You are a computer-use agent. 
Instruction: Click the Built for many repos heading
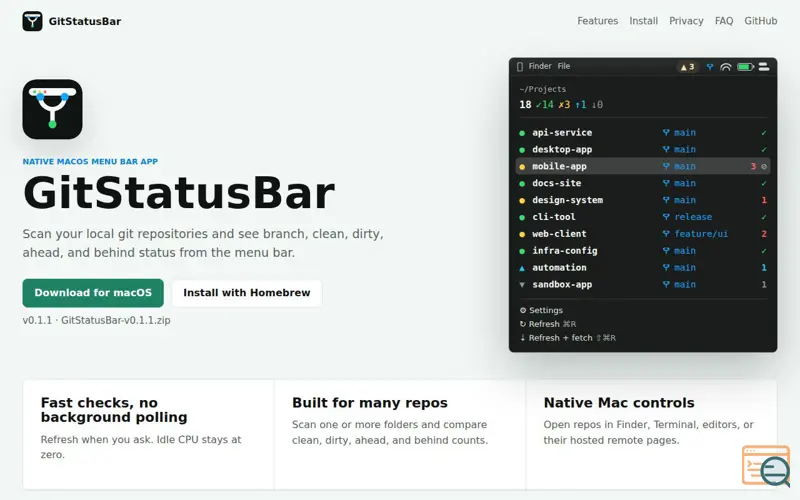click(x=370, y=403)
